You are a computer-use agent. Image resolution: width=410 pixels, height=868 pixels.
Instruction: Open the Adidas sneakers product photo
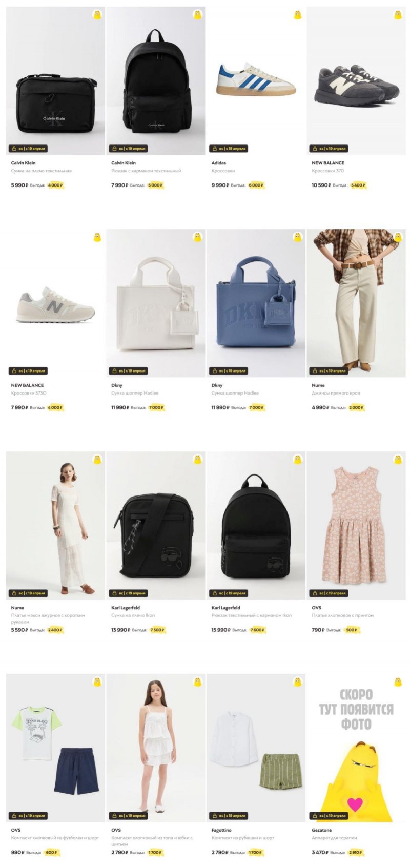tap(256, 80)
